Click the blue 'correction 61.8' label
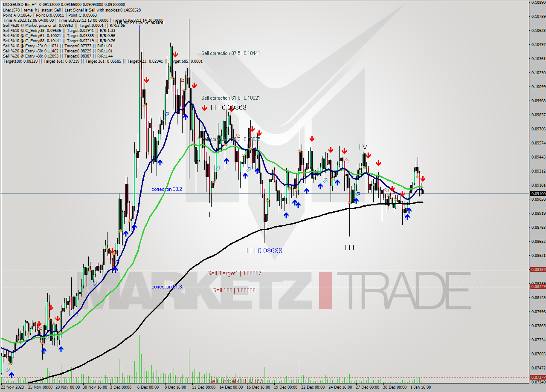 pos(167,287)
